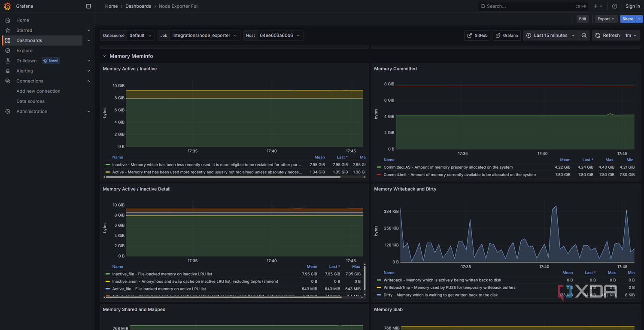The height and width of the screenshot is (330, 644).
Task: Click the Sign in link
Action: 633,6
